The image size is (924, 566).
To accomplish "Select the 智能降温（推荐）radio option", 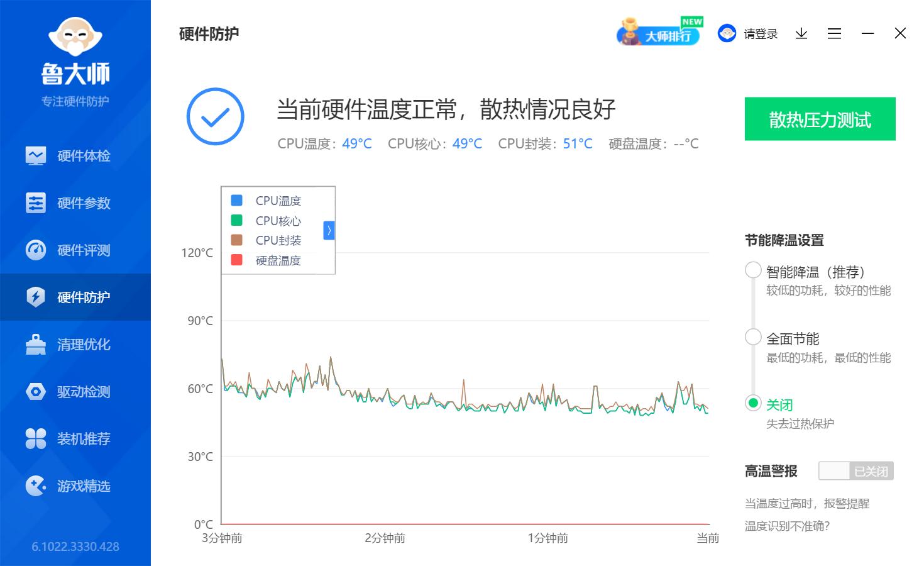I will [x=752, y=270].
